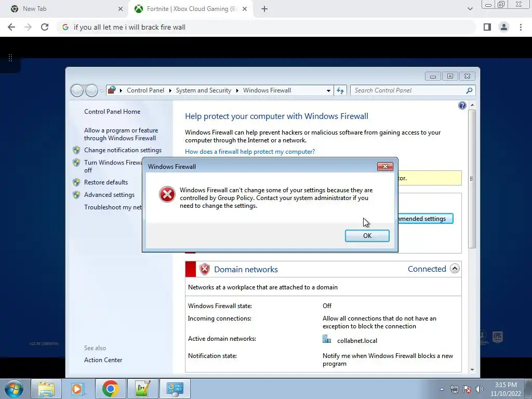Switch to the New Tab browser tab

64,9
